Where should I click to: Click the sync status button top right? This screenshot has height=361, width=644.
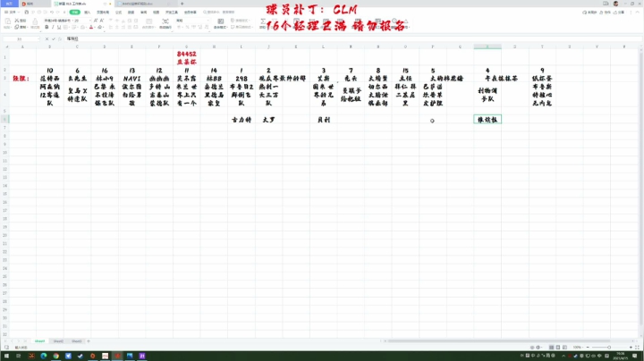coord(589,13)
